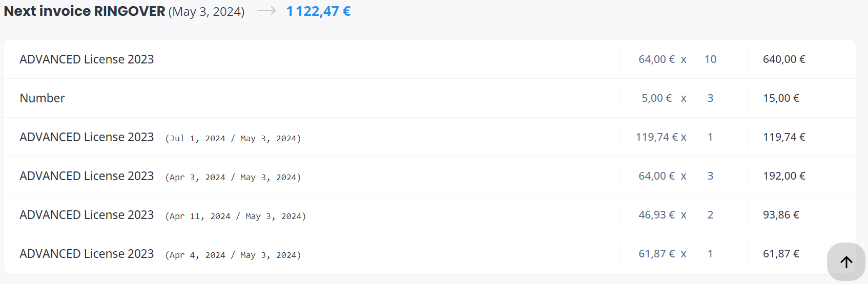Click the 640,00 € line total
This screenshot has height=284, width=868.
click(x=784, y=59)
